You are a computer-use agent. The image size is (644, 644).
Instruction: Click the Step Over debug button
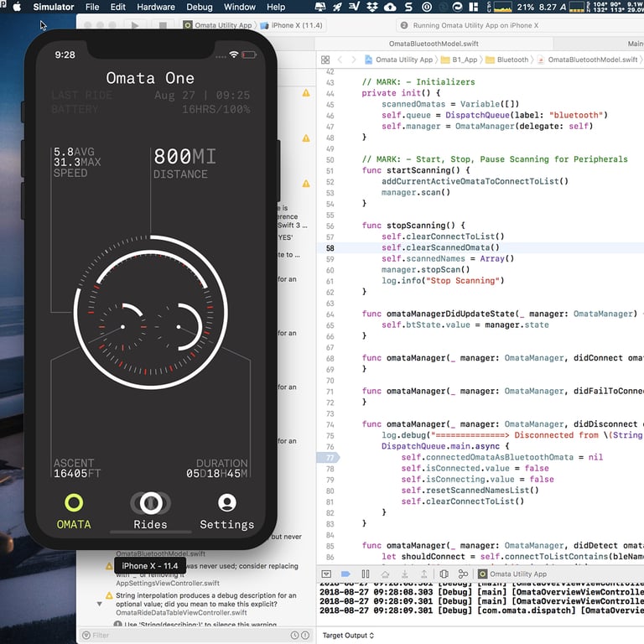tap(385, 574)
